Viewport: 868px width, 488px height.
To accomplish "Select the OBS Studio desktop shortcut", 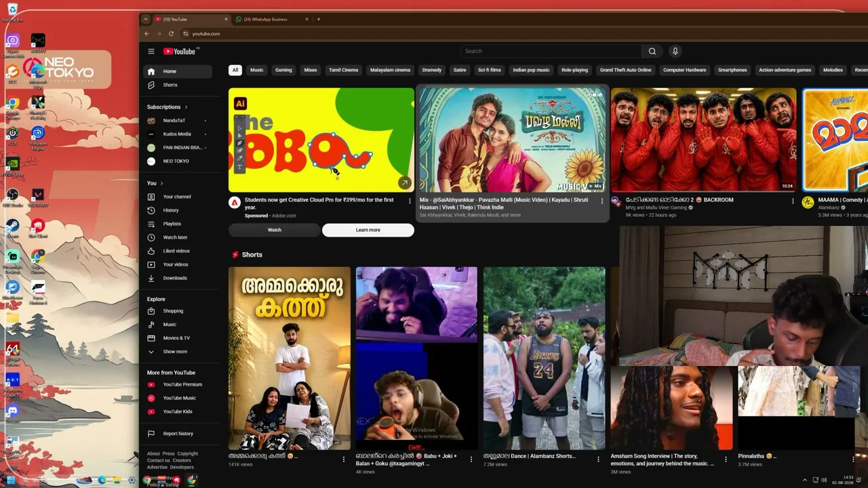I will pos(12,197).
